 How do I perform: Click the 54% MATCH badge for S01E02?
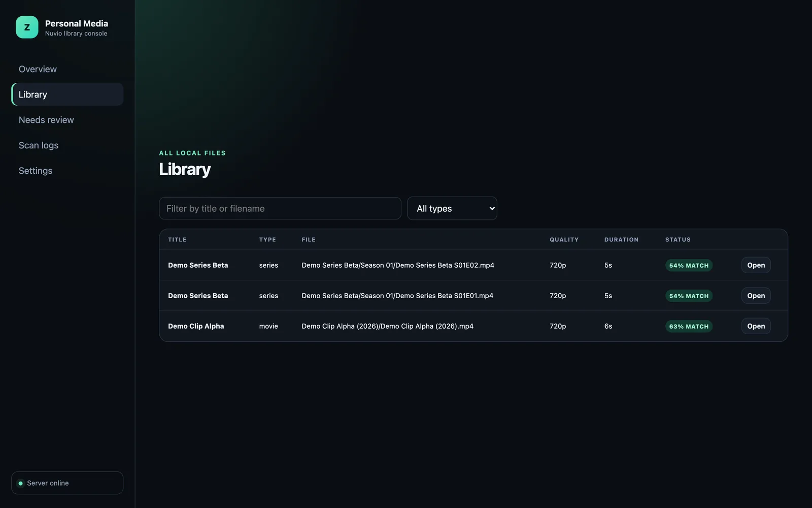click(x=689, y=265)
